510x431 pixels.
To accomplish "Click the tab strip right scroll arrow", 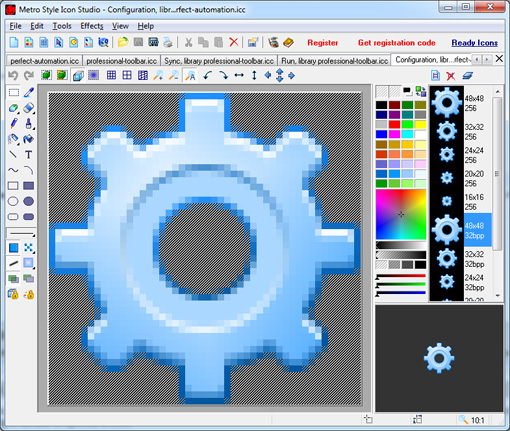I will pos(487,60).
